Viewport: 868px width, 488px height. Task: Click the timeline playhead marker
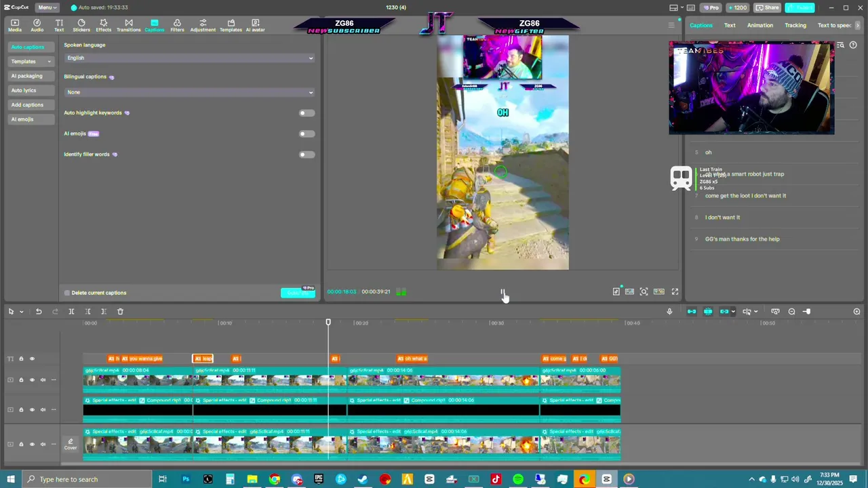328,323
